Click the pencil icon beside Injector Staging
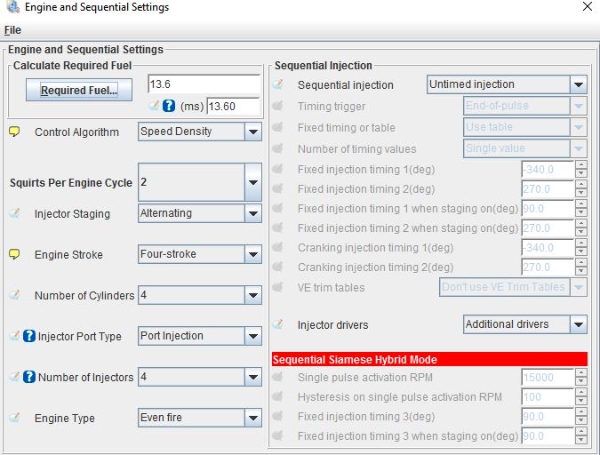600x455 pixels. coord(15,213)
